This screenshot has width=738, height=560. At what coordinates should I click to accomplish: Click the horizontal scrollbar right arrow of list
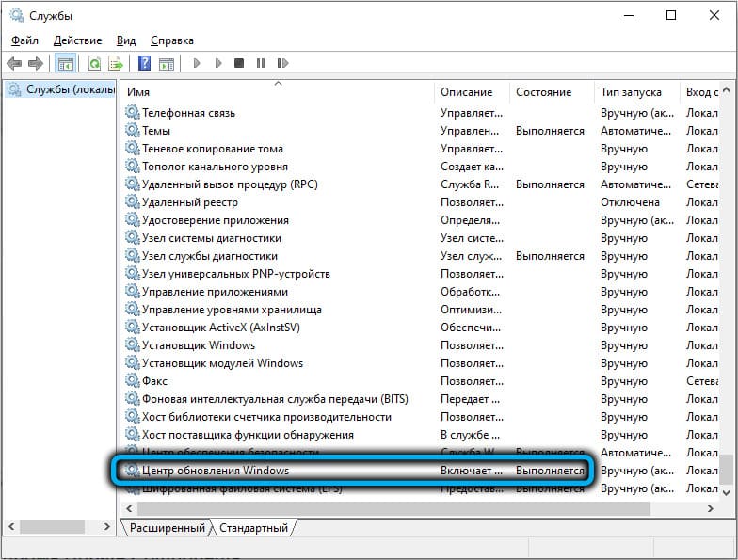tap(710, 508)
